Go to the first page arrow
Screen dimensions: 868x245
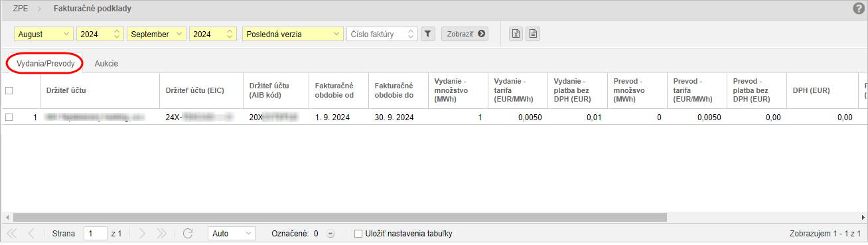click(12, 234)
